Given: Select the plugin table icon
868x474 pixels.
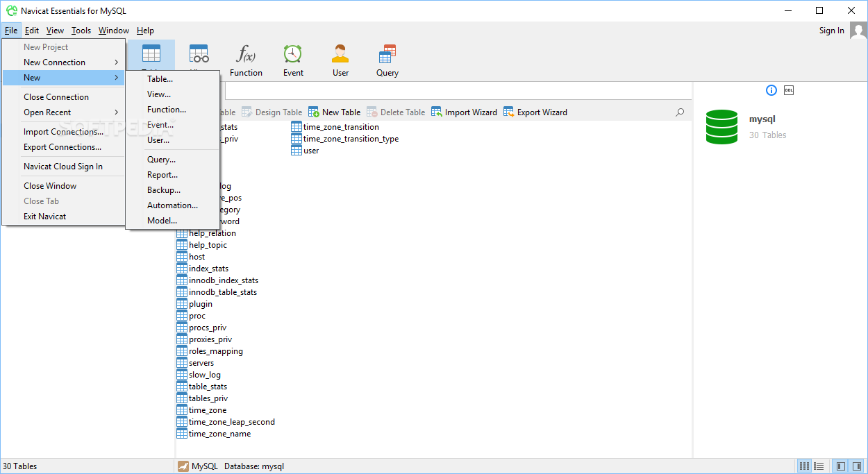Looking at the screenshot, I should click(182, 304).
